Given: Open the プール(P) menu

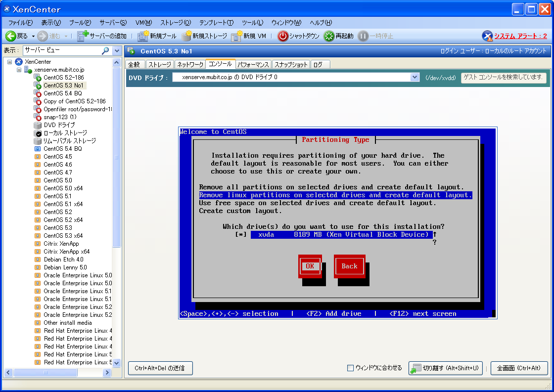Looking at the screenshot, I should 80,23.
